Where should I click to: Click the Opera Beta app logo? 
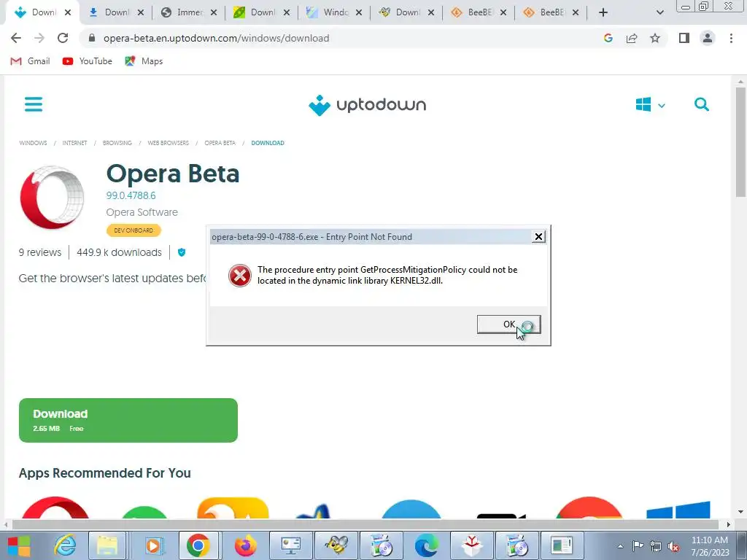click(x=52, y=197)
